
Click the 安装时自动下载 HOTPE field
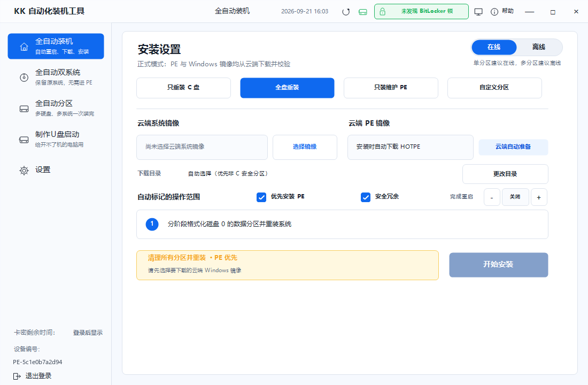pos(411,147)
